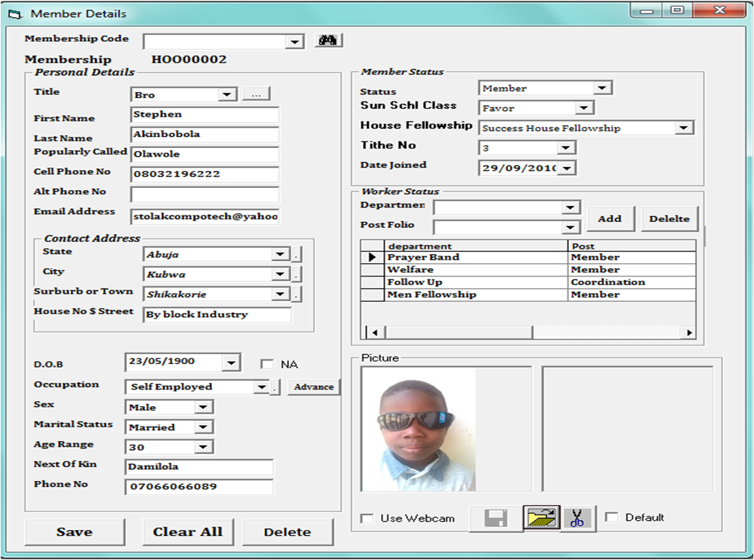
Task: Click the open folder browse picture icon
Action: [541, 518]
